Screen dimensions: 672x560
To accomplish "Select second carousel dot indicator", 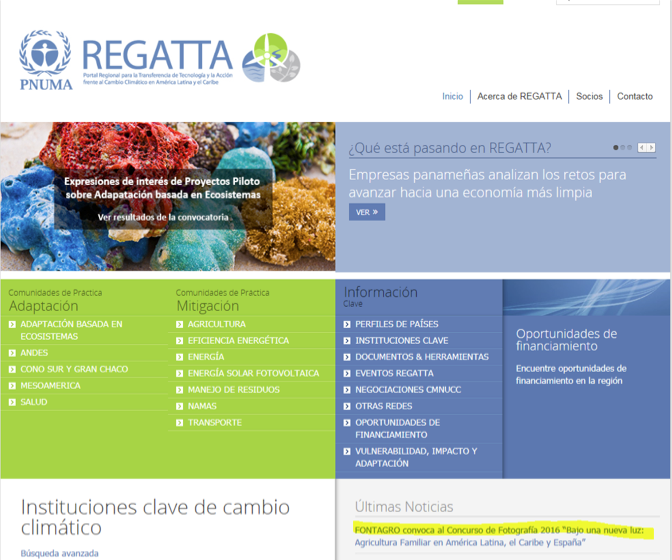I will 623,147.
